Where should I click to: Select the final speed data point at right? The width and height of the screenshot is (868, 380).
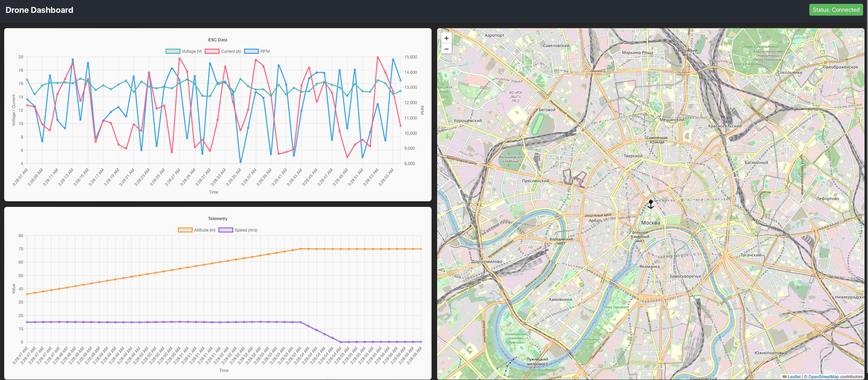pyautogui.click(x=421, y=342)
